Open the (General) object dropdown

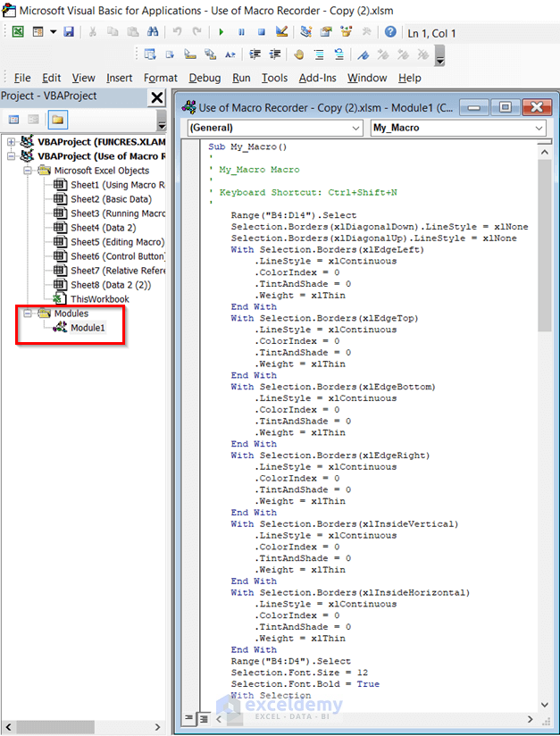(x=275, y=128)
